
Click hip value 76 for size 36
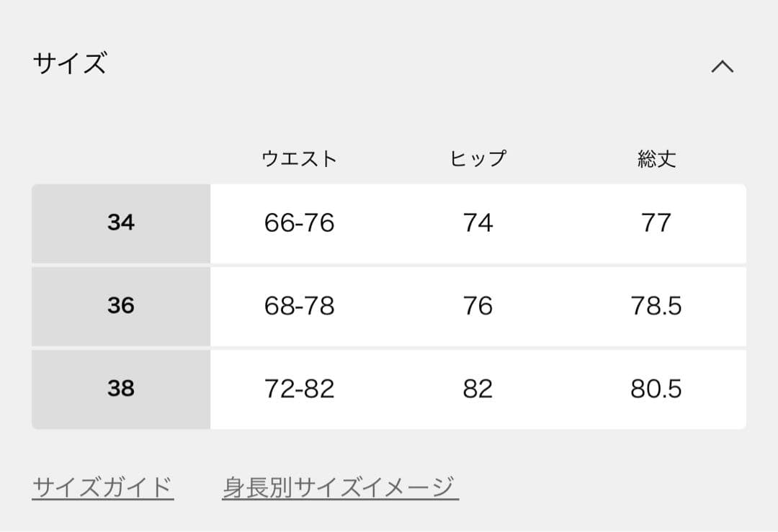pyautogui.click(x=478, y=306)
